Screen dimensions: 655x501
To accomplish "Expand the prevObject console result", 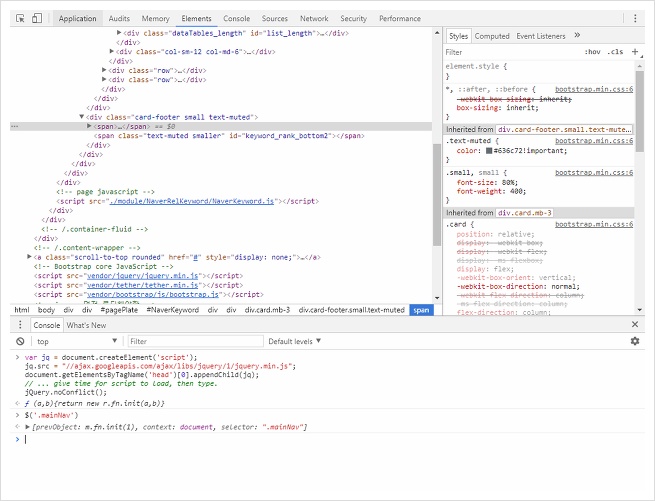I will pyautogui.click(x=28, y=427).
